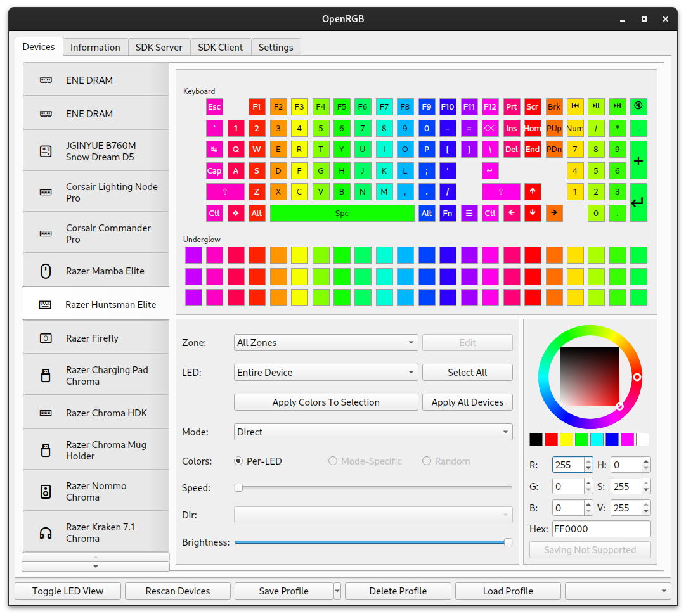Select the Razer Firefly mousepad icon
Viewport: 686px width, 616px height.
pyautogui.click(x=44, y=338)
